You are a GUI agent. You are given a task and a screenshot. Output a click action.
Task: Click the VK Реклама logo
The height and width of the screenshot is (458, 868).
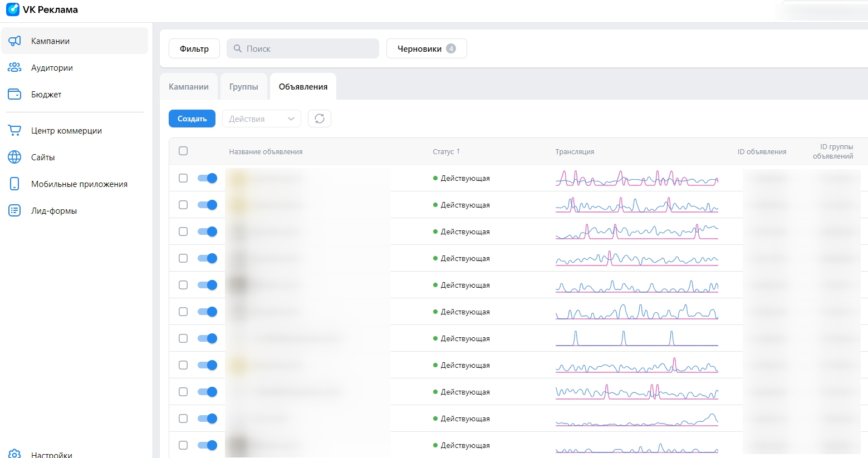42,9
